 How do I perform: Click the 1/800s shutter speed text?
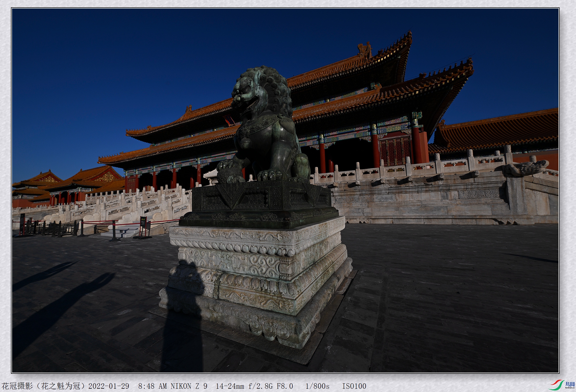(317, 386)
